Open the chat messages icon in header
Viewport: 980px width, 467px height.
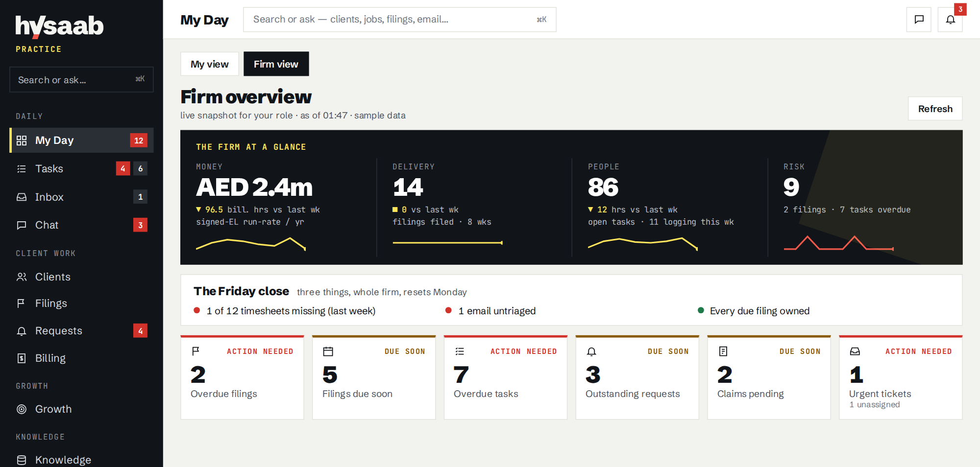[x=919, y=20]
